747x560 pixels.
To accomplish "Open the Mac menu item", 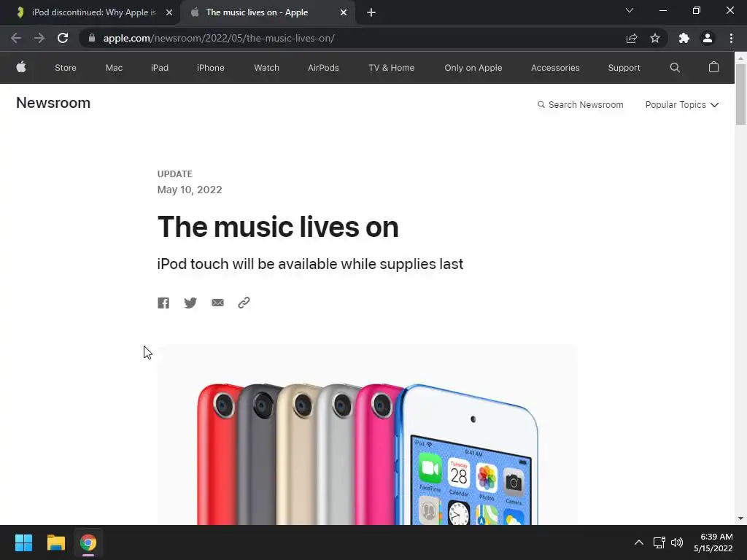I will coord(114,68).
